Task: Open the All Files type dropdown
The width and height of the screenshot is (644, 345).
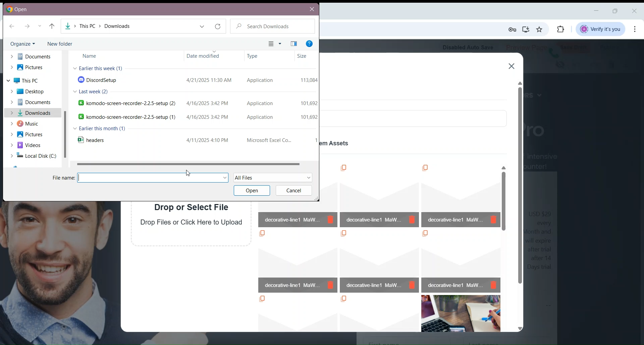Action: tap(273, 178)
